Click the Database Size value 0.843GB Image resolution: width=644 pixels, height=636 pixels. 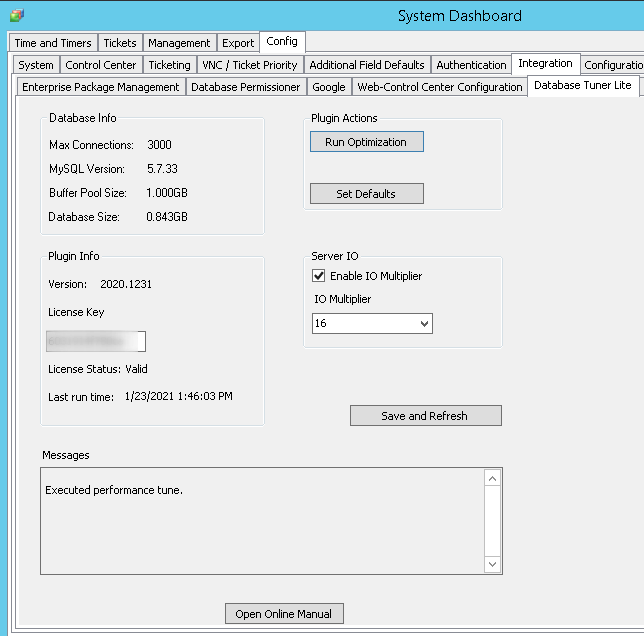167,217
